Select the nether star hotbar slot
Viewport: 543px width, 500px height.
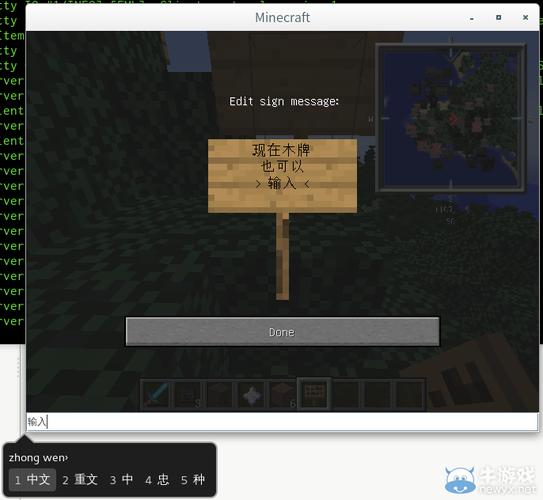(x=251, y=394)
